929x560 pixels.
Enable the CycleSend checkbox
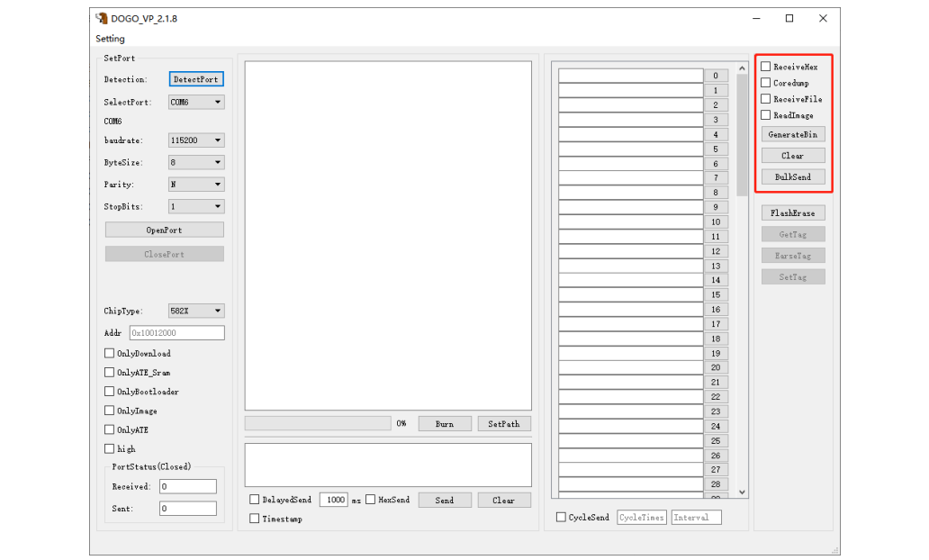click(x=561, y=517)
